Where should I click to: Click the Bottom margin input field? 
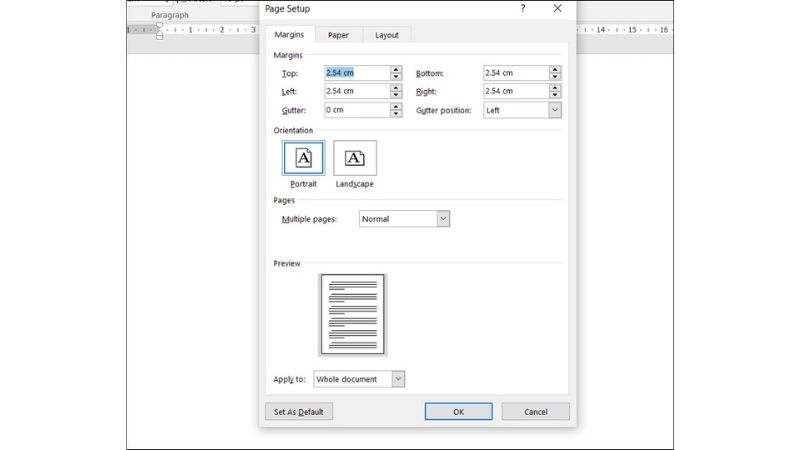(517, 73)
